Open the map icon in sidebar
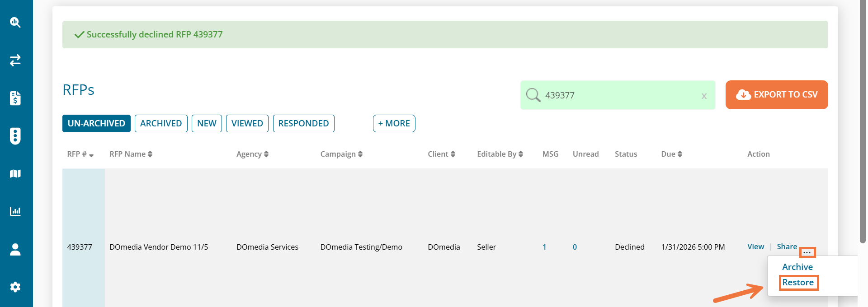 point(15,174)
